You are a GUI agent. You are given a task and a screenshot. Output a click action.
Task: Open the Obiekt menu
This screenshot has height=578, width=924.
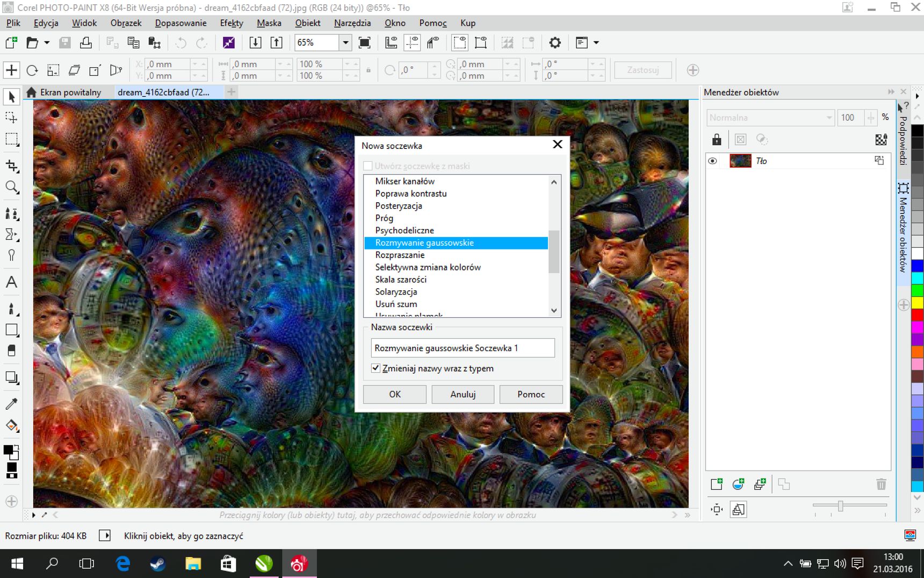click(x=308, y=23)
